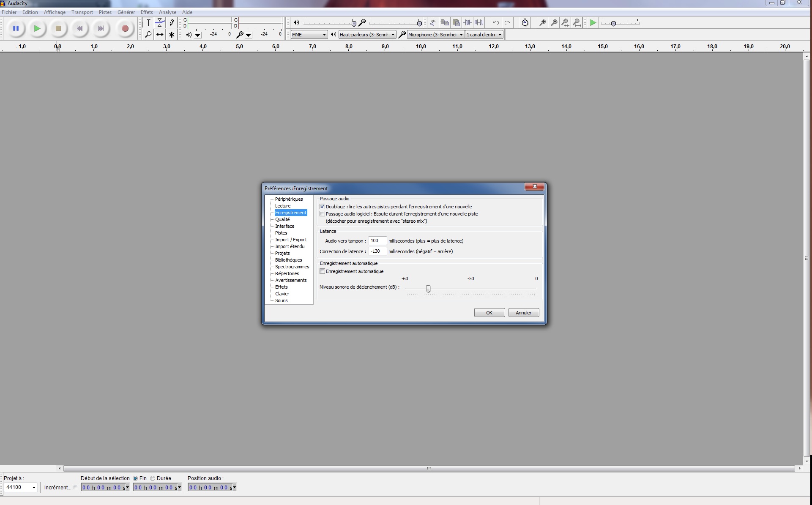Enable Passage audio logiciel checkbox

click(x=323, y=214)
